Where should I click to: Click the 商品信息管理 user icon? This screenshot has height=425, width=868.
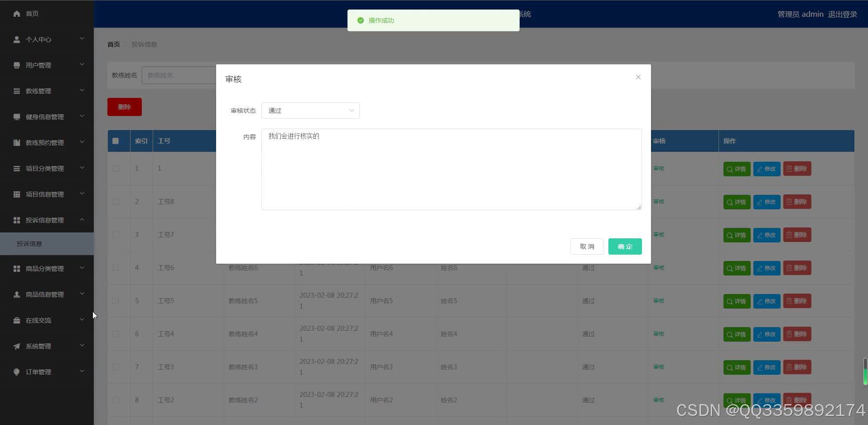tap(17, 295)
